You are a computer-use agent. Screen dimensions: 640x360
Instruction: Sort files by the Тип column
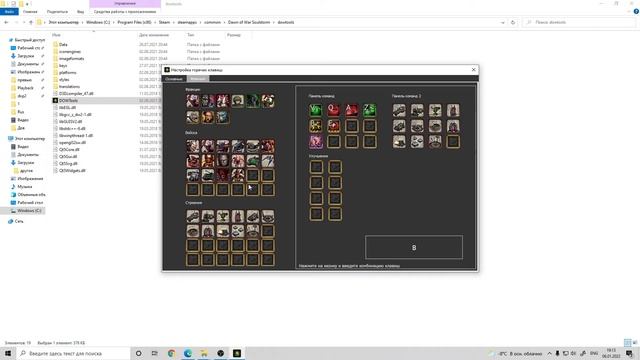191,35
